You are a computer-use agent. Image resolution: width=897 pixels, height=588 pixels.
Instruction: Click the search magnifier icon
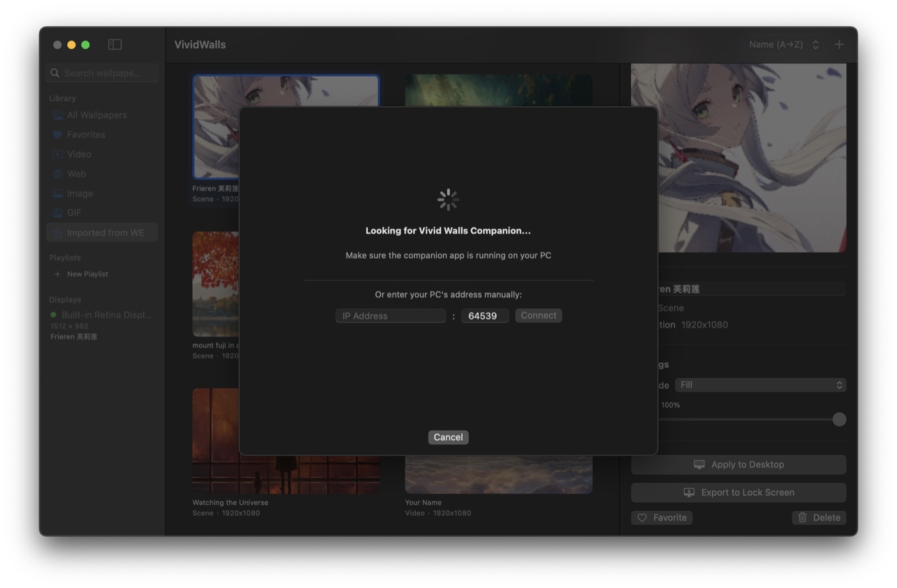pos(55,73)
